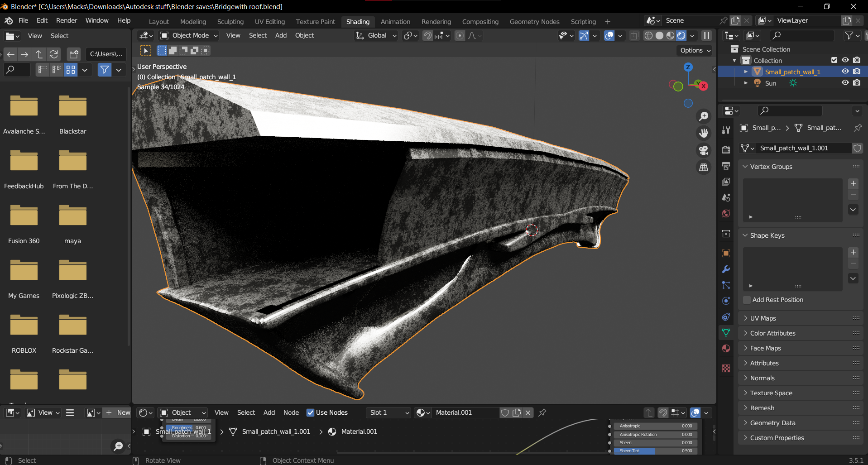868x465 pixels.
Task: Click the viewport Options button
Action: [695, 50]
